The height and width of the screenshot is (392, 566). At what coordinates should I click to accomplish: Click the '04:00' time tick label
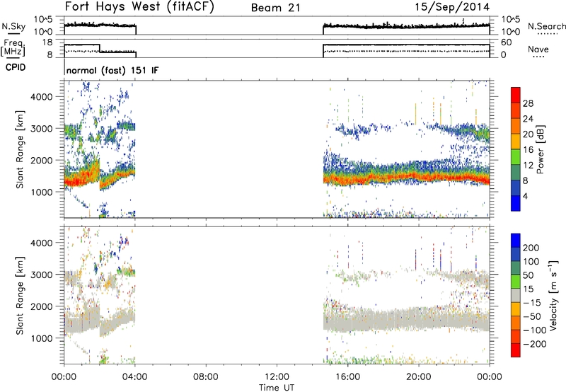[x=134, y=377]
